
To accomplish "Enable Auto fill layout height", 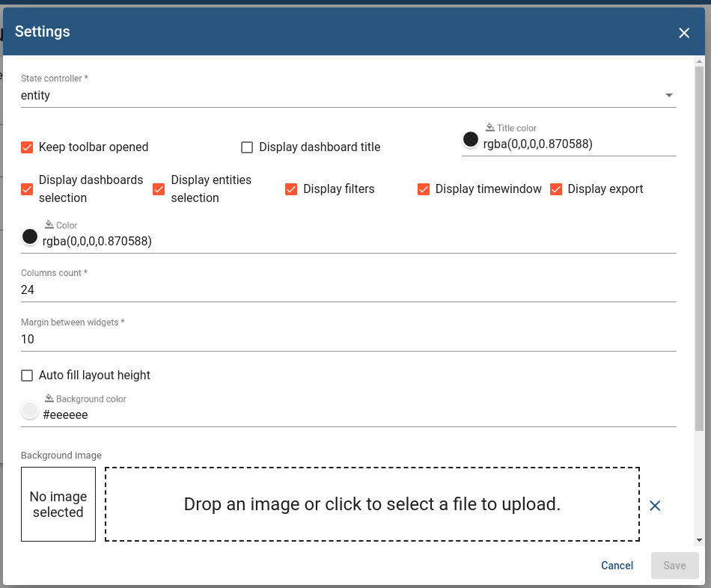I will pyautogui.click(x=27, y=375).
